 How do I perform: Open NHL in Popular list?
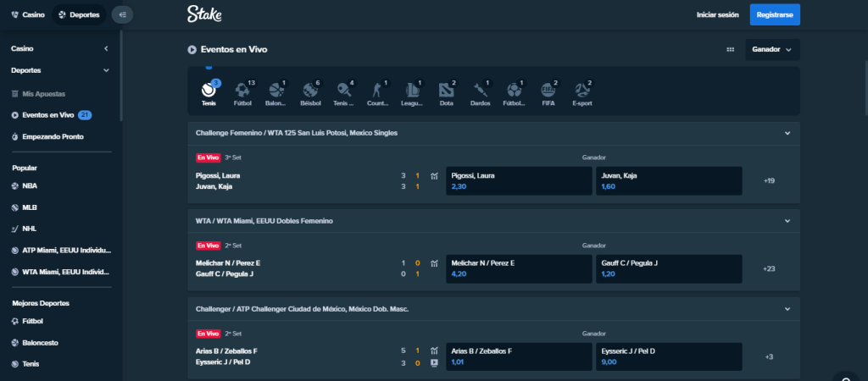point(25,229)
